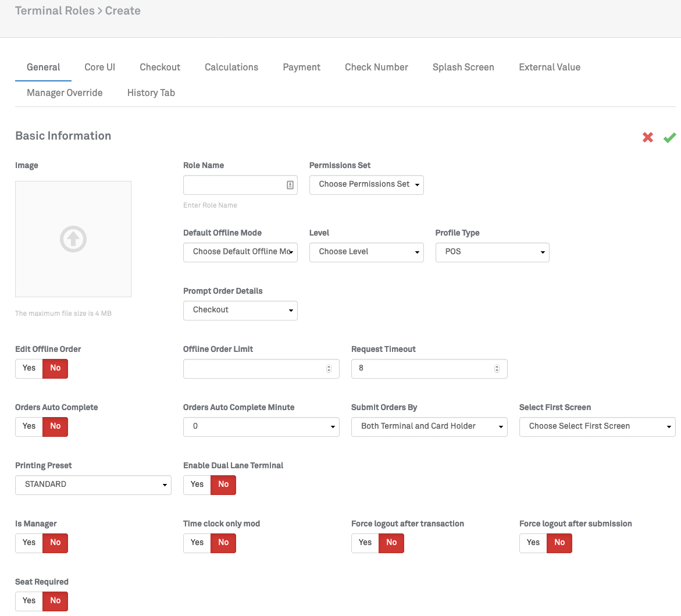The width and height of the screenshot is (681, 616).
Task: Click the red X cancel icon
Action: tap(647, 137)
